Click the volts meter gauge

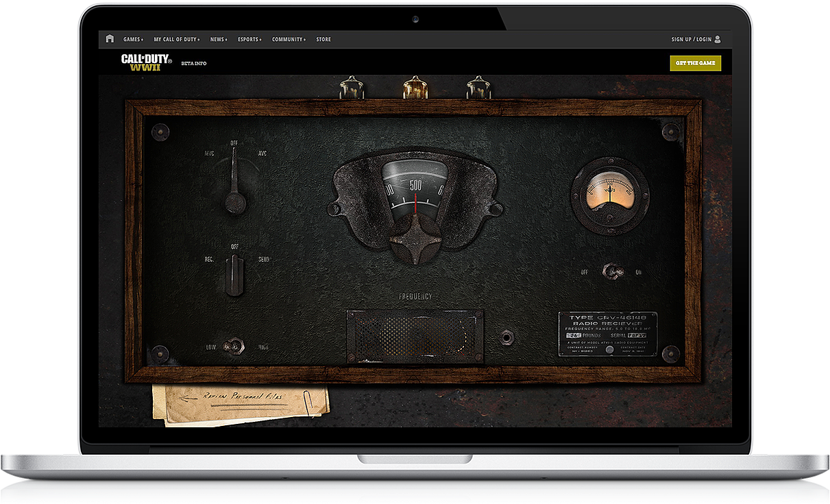[609, 194]
